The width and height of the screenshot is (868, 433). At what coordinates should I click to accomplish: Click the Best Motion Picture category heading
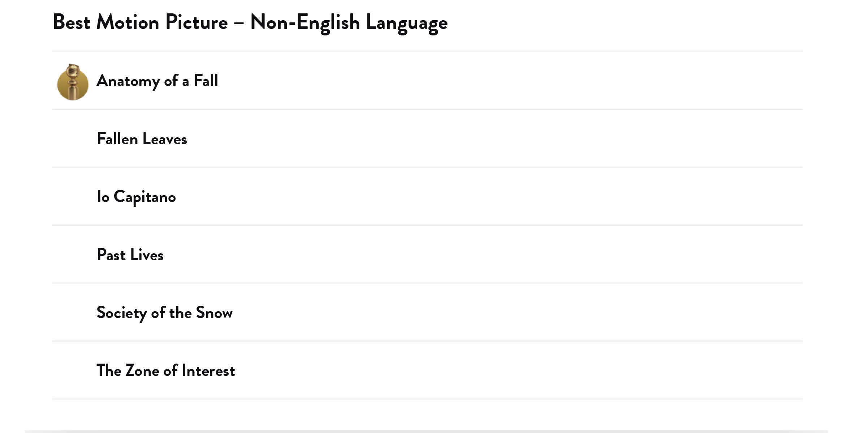(x=140, y=22)
